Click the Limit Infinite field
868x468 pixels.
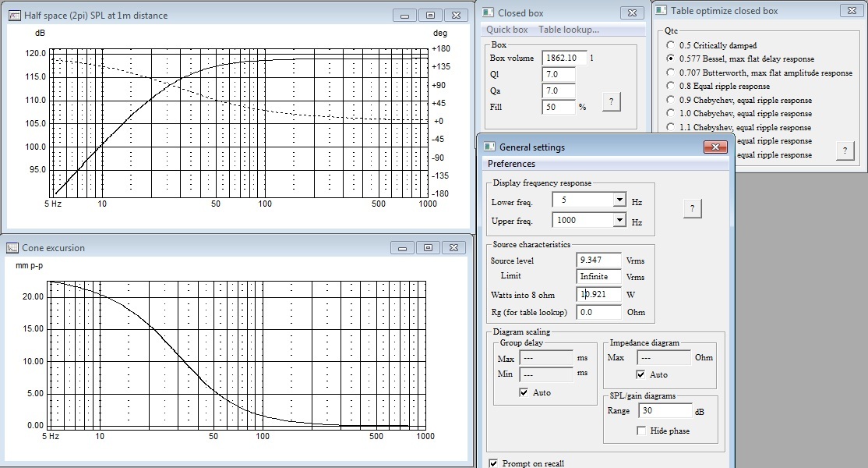pyautogui.click(x=598, y=276)
